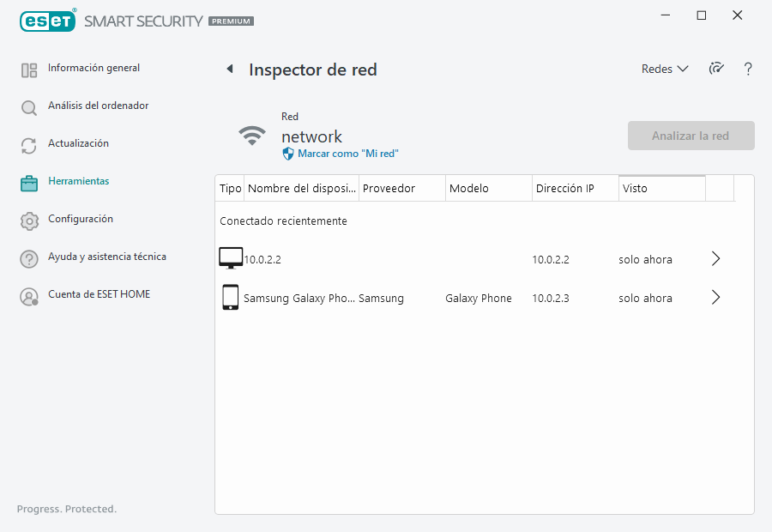This screenshot has width=772, height=532.
Task: Select Actualización from the sidebar
Action: click(x=78, y=144)
